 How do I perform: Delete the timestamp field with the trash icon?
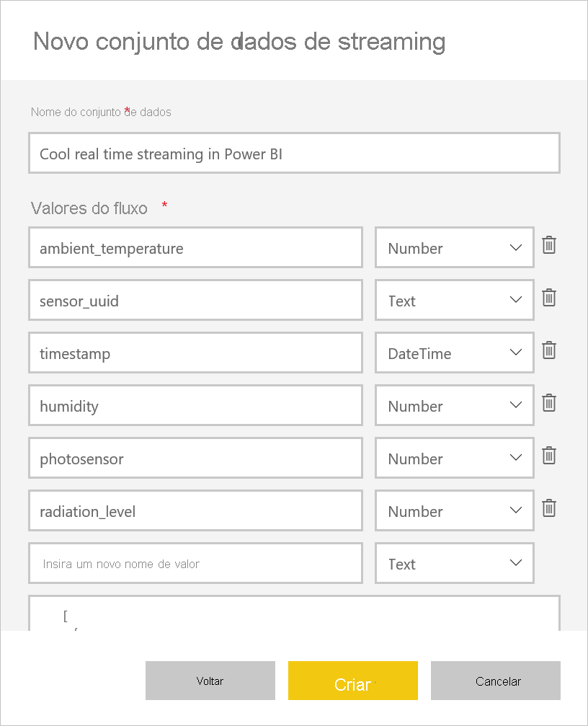pos(549,350)
